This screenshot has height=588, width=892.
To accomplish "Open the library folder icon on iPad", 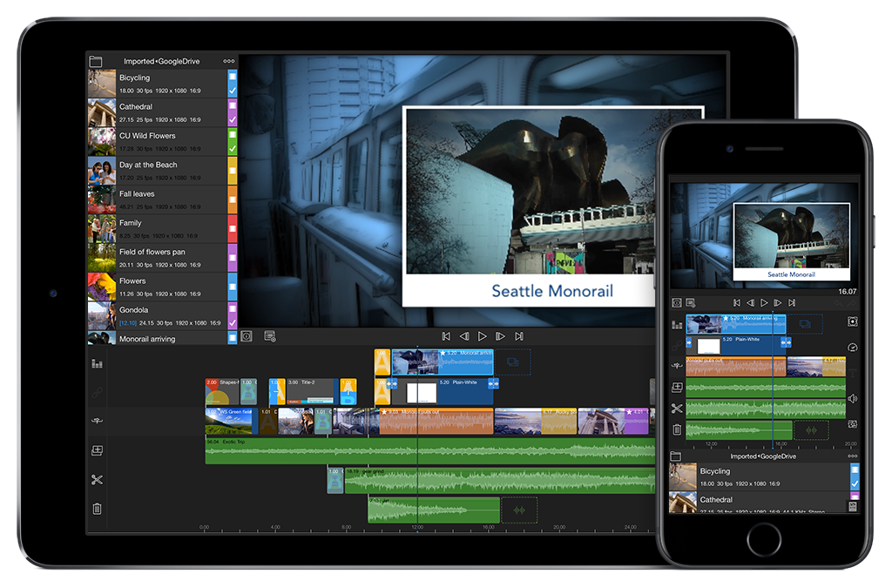I will tap(96, 62).
